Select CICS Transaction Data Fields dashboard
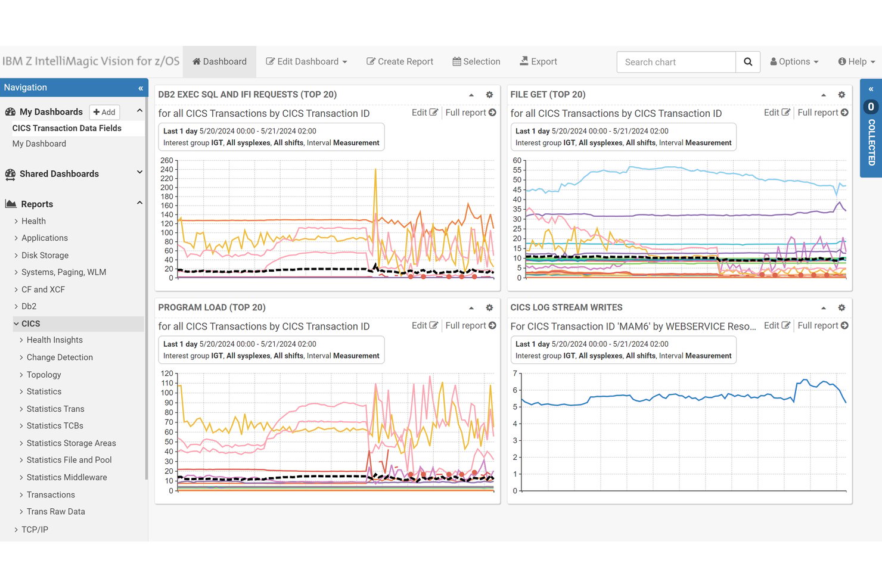Image resolution: width=882 pixels, height=588 pixels. pyautogui.click(x=67, y=128)
